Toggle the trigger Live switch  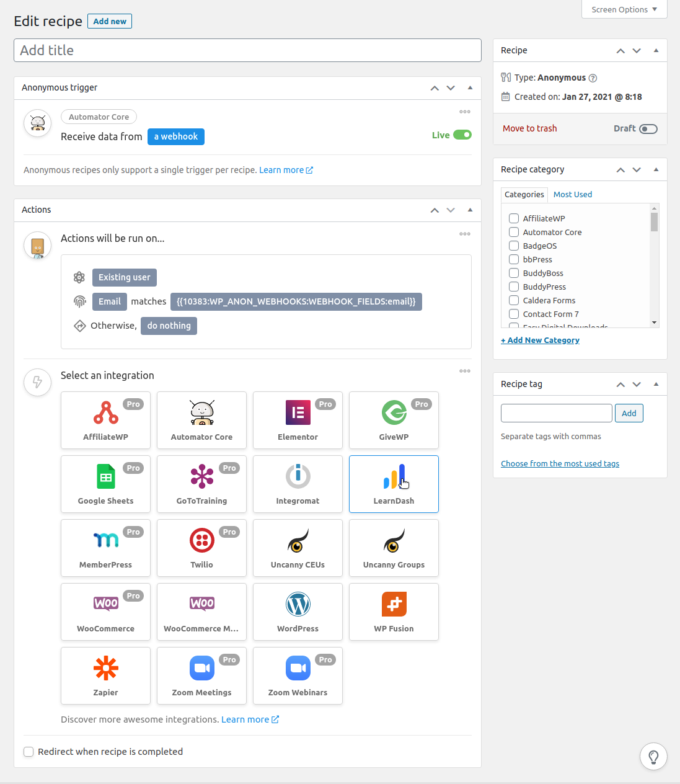462,135
